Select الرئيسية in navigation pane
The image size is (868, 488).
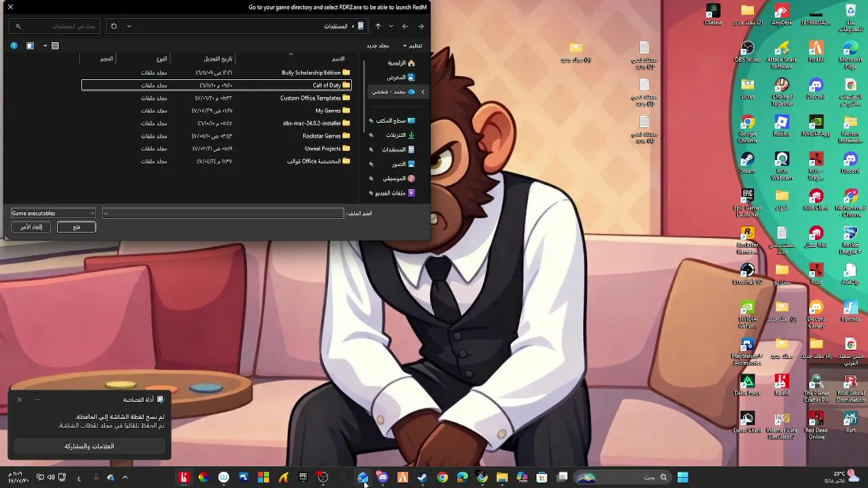point(400,63)
